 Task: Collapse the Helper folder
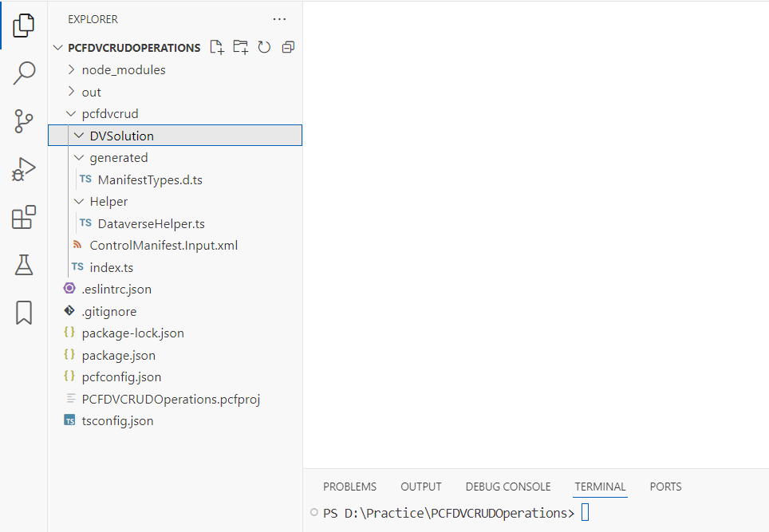click(108, 202)
